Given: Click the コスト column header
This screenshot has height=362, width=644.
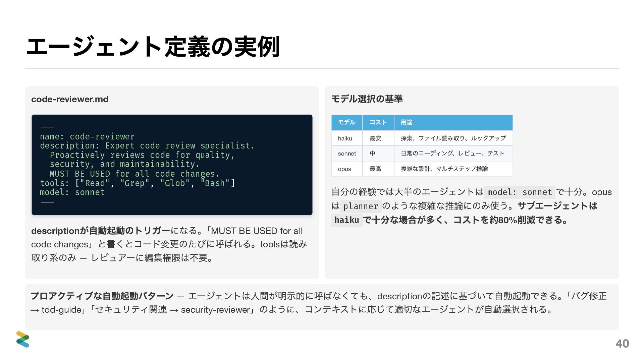Looking at the screenshot, I should pos(378,122).
